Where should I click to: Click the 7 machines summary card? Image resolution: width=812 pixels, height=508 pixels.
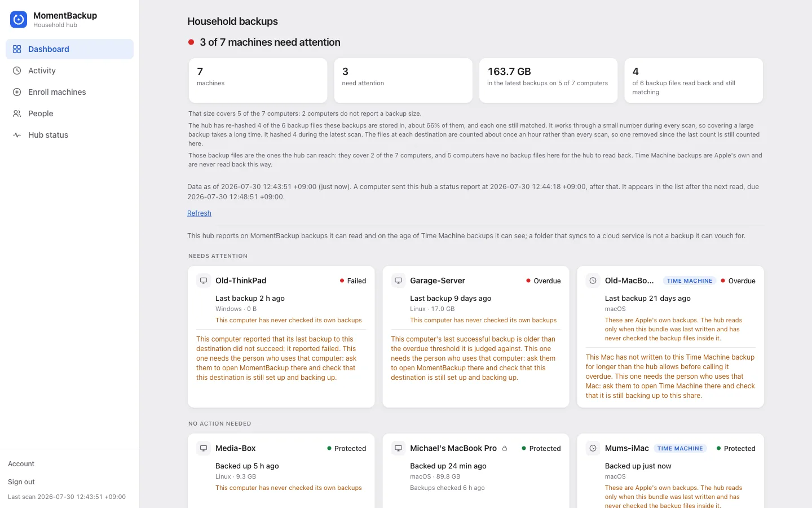point(258,81)
